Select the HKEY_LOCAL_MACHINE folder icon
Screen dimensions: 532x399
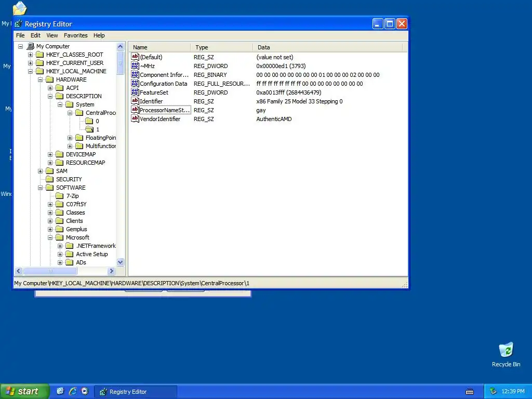coord(39,71)
